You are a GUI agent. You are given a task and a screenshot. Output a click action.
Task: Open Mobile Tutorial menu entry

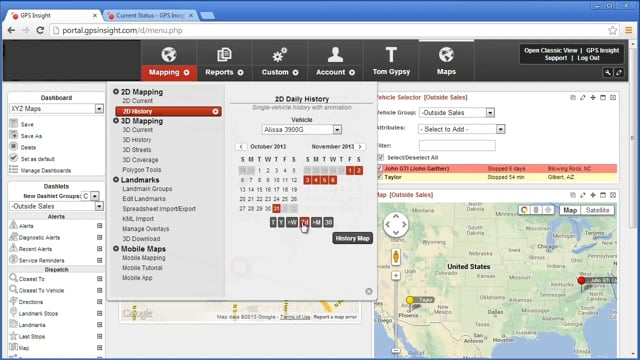(142, 268)
